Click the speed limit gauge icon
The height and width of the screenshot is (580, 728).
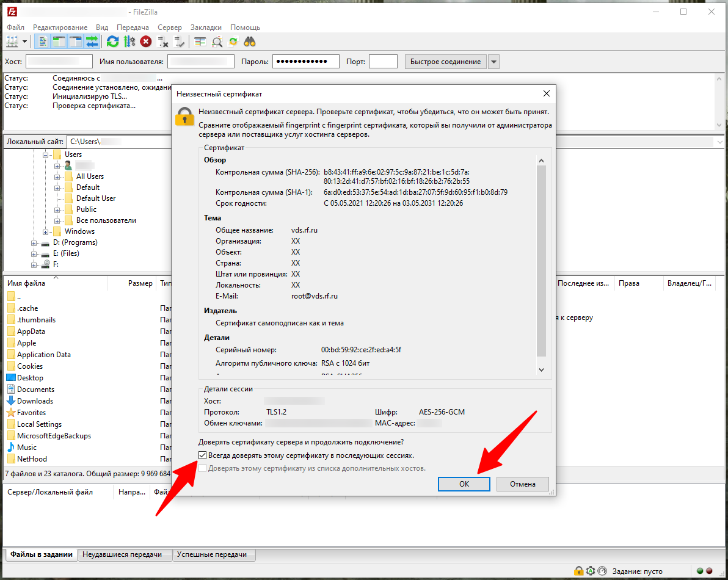tap(602, 571)
